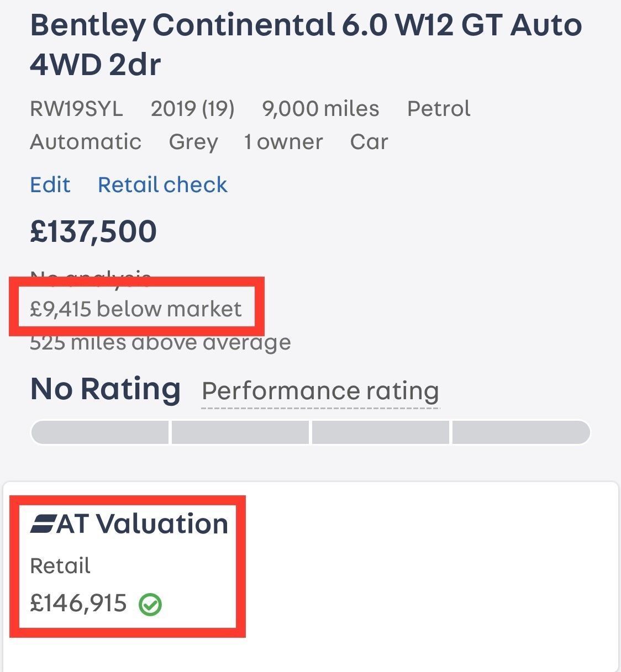Click the green verified checkmark icon

150,605
